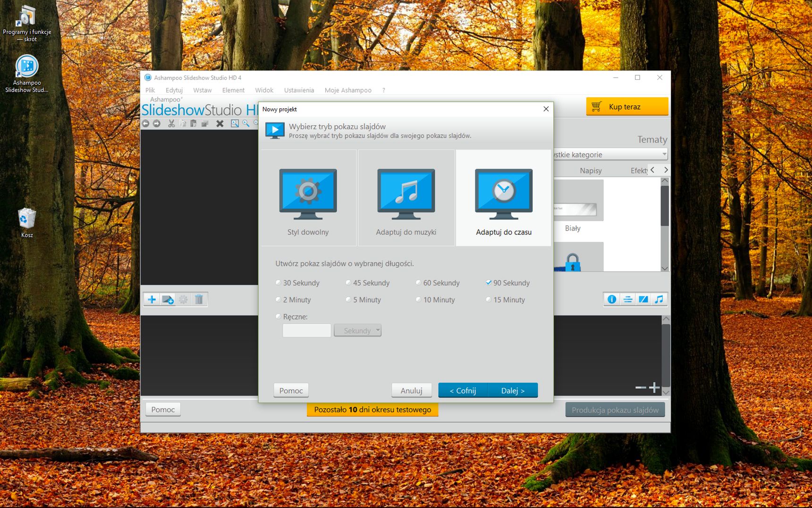Click the themes list scroll up arrow
Image resolution: width=812 pixels, height=508 pixels.
(665, 181)
